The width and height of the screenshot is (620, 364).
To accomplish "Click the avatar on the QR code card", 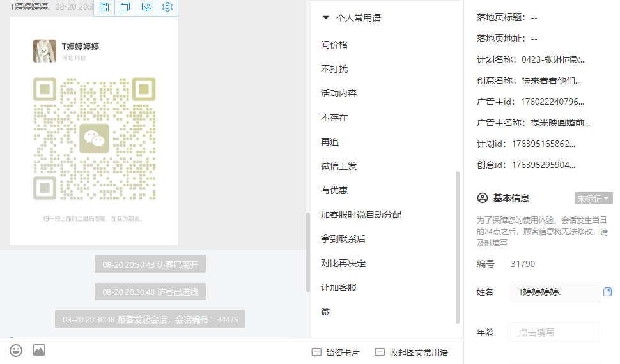I will pos(45,51).
